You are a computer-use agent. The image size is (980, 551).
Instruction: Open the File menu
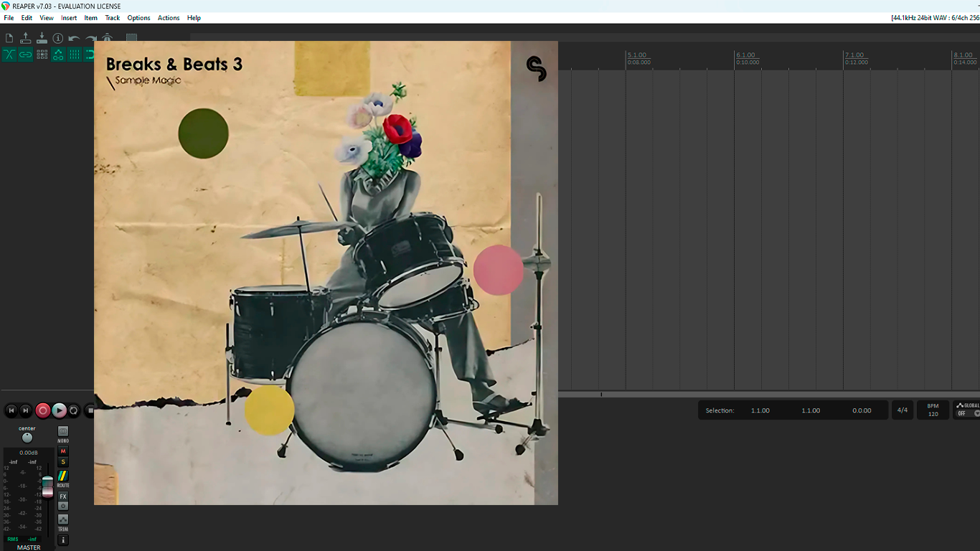coord(9,18)
